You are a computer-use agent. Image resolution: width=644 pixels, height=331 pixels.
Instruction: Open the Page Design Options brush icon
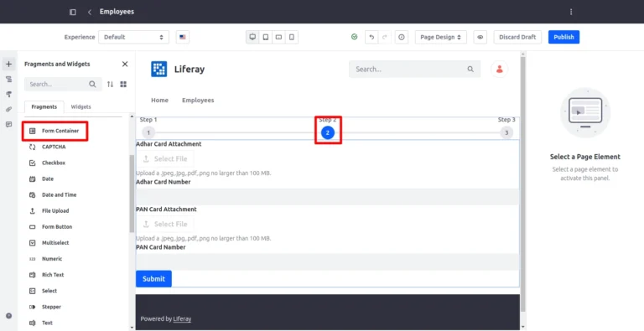coord(8,95)
